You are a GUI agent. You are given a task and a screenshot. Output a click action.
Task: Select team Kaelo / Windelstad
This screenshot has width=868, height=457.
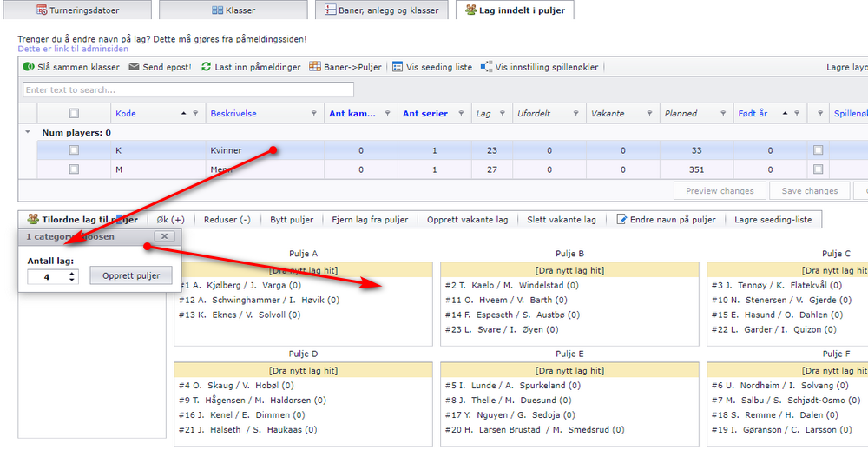[511, 285]
